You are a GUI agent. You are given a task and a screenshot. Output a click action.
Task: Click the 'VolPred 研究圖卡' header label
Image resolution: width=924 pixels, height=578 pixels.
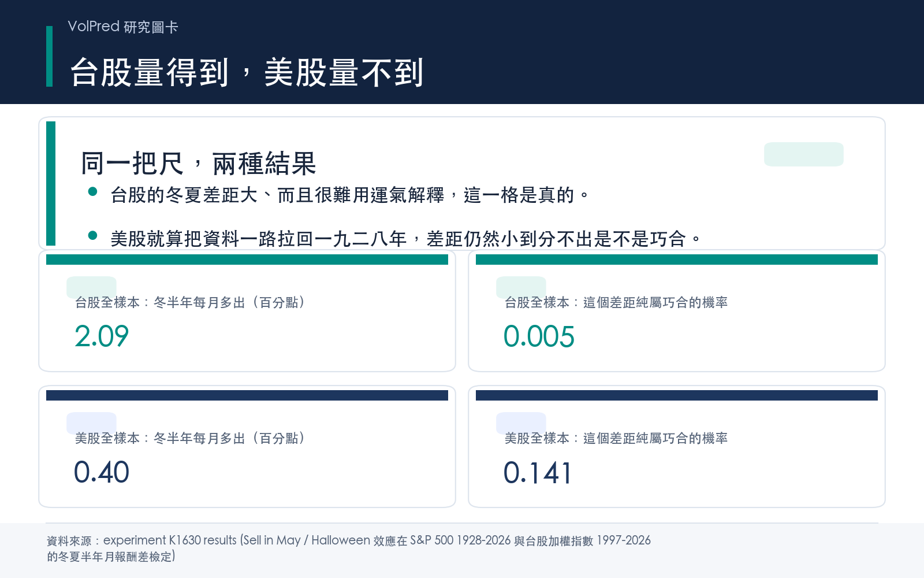(x=123, y=27)
